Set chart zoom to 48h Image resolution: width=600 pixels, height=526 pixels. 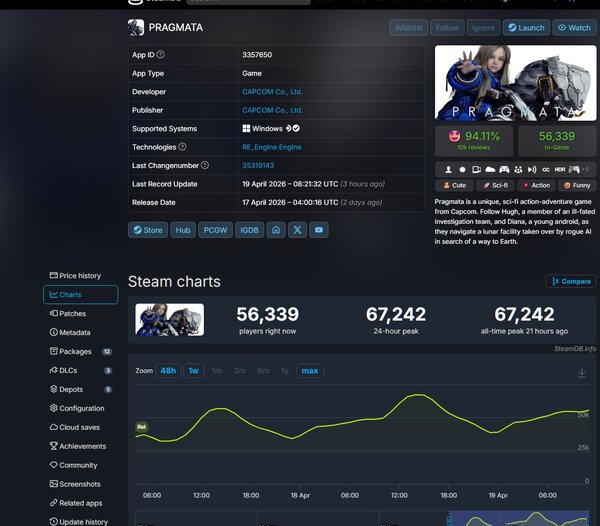(x=168, y=371)
